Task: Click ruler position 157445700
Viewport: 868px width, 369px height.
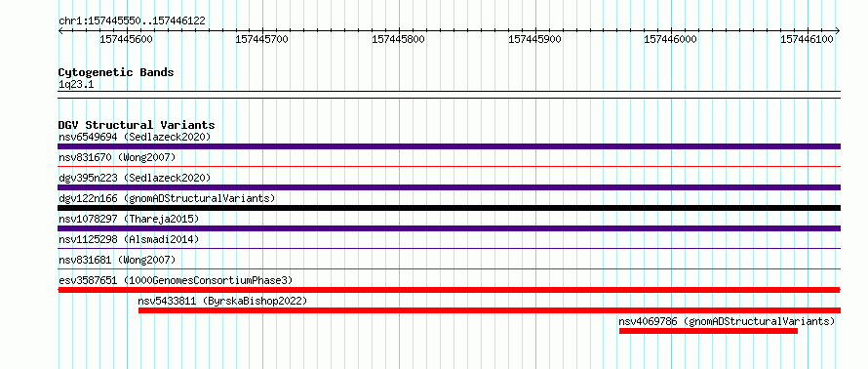Action: tap(261, 39)
